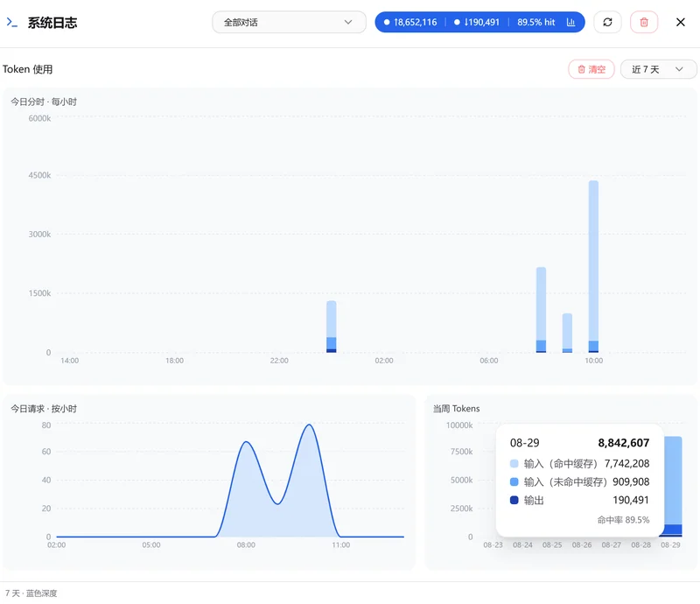Click the 10000k axis label on the weekly chart
This screenshot has height=604, width=700.
[459, 425]
